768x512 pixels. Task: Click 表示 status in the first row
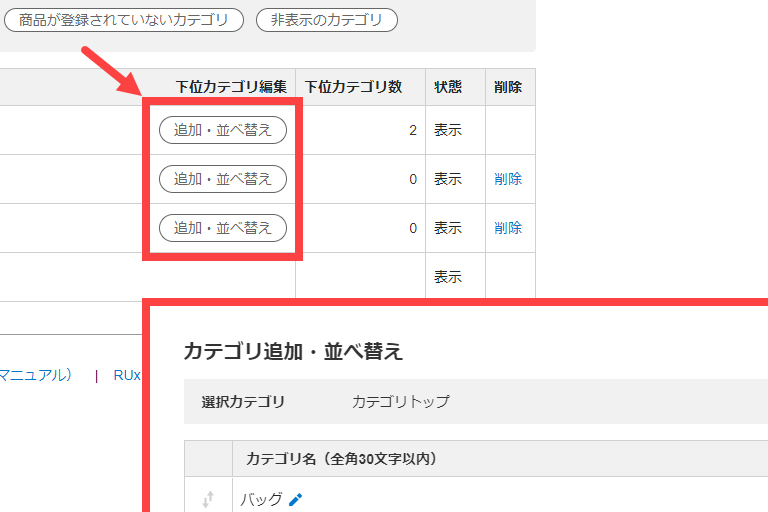pyautogui.click(x=448, y=130)
